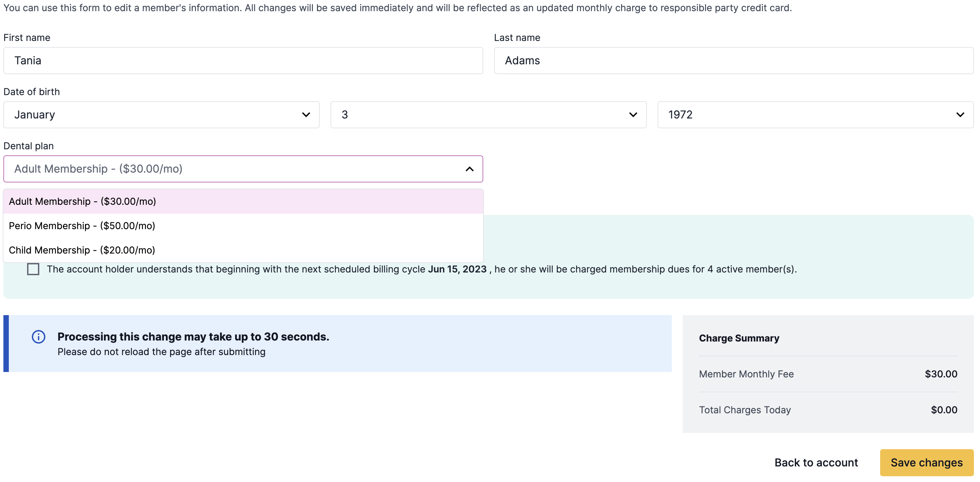Screen dimensions: 980x482
Task: Select Adult Membership $30.00/mo option
Action: click(83, 201)
